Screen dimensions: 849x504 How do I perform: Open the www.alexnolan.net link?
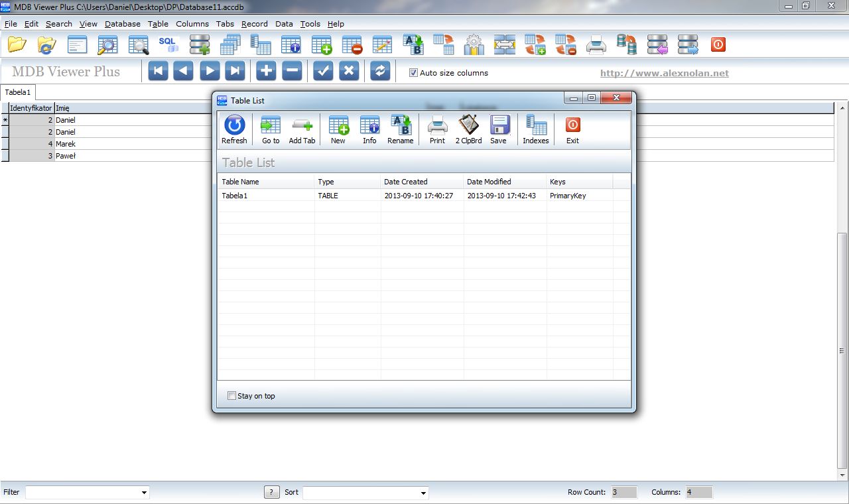coord(665,74)
